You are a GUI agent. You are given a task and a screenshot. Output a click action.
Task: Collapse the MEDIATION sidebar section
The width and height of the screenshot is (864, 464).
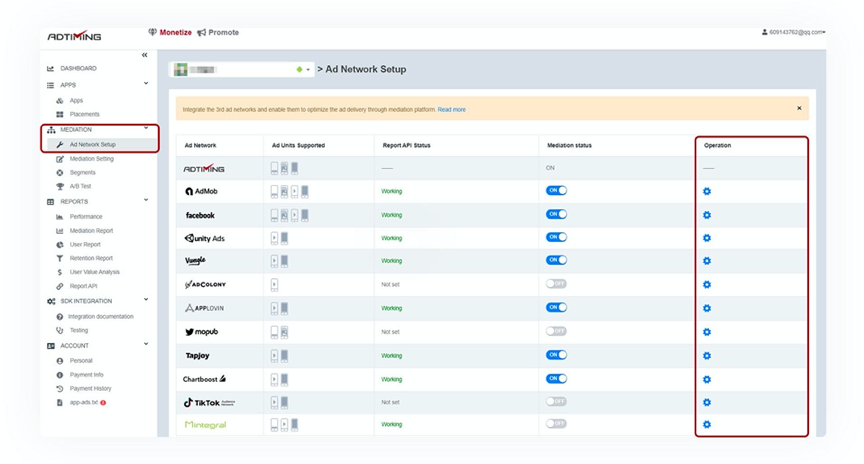click(146, 129)
